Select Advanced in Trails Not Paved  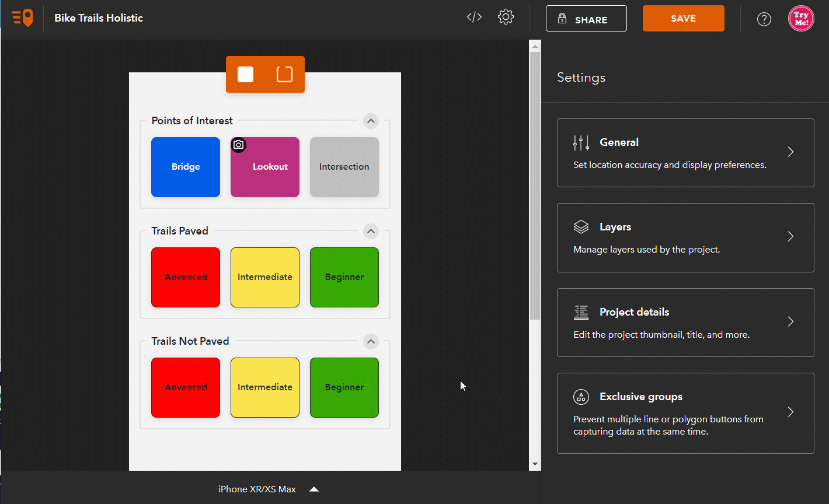click(x=186, y=387)
